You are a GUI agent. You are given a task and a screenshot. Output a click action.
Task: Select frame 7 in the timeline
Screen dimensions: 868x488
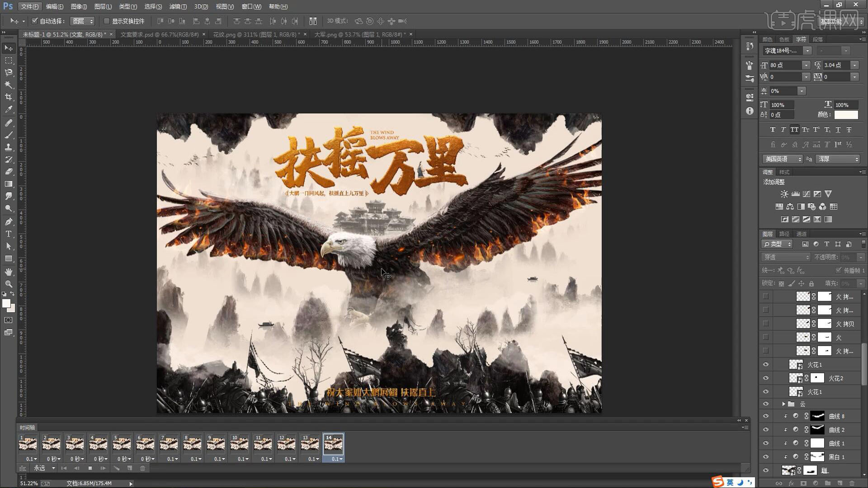pyautogui.click(x=169, y=444)
